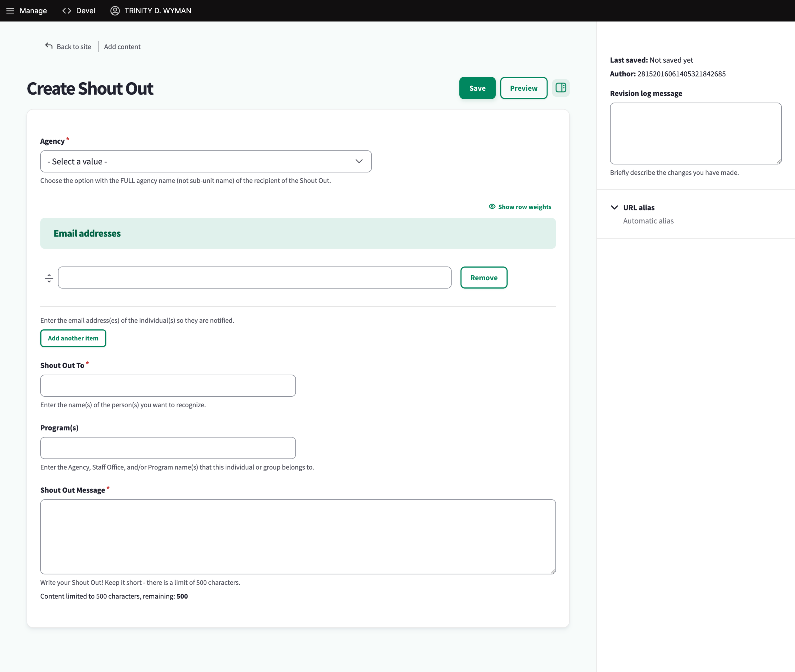Screen dimensions: 795x672
Task: Navigate to Add content breadcrumb link
Action: click(122, 47)
